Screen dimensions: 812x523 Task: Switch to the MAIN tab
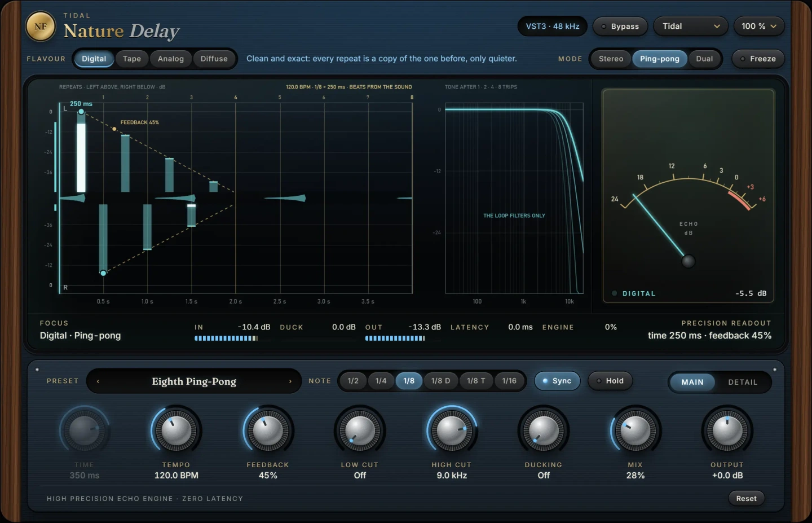(x=692, y=382)
